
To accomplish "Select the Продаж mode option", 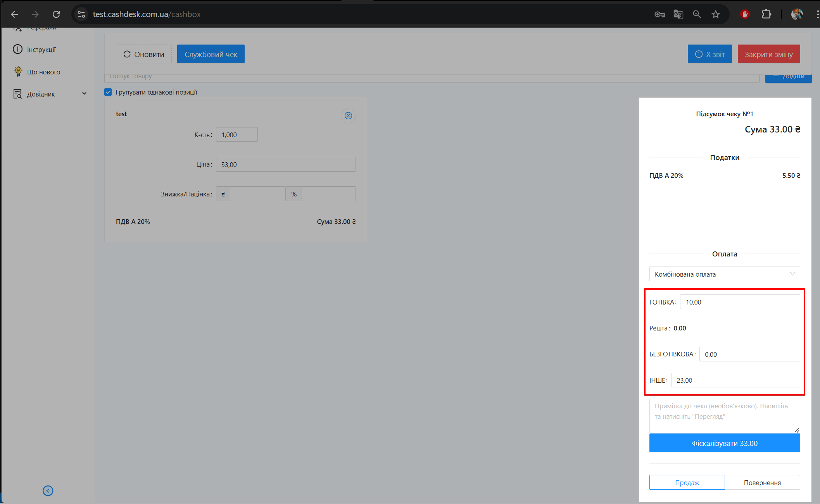I will click(687, 482).
